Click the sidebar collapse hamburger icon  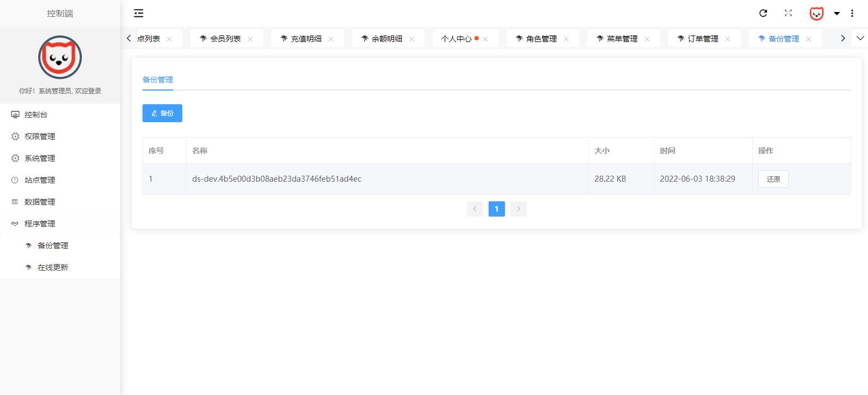tap(139, 14)
